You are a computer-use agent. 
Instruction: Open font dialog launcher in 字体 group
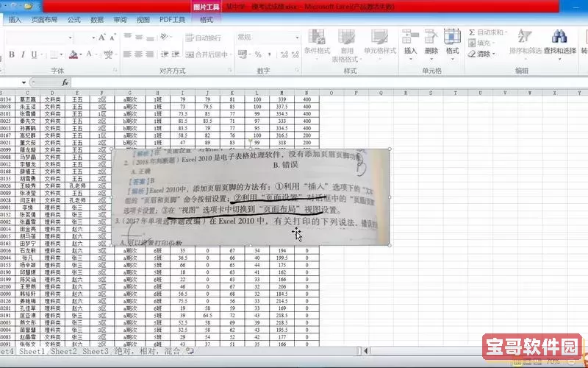pos(115,70)
